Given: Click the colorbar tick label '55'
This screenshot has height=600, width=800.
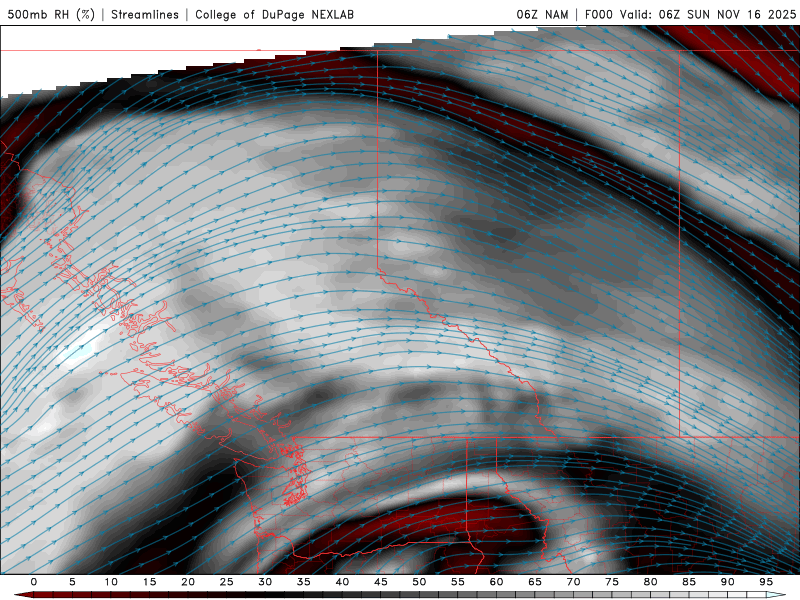Looking at the screenshot, I should point(458,582).
